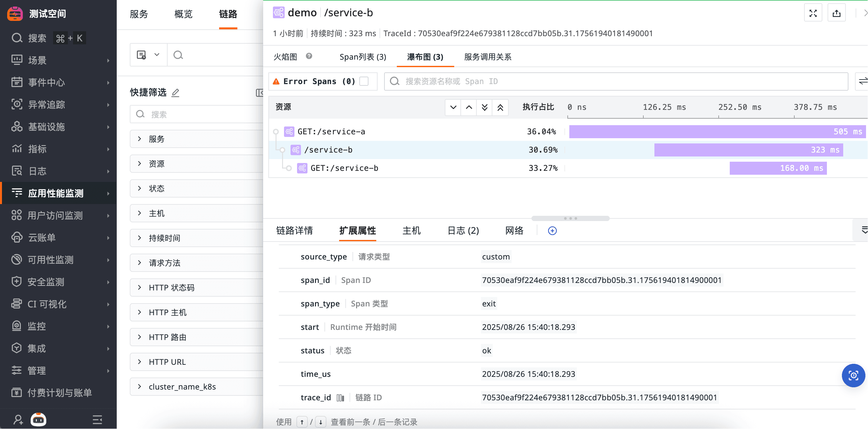Click the analysis icon beside trace_id

click(340, 398)
